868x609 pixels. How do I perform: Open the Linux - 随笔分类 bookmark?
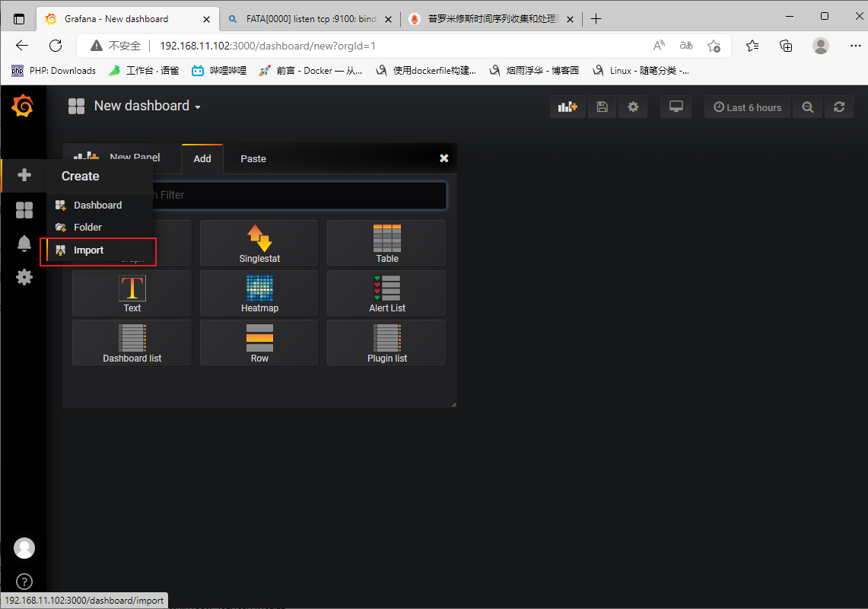point(641,70)
